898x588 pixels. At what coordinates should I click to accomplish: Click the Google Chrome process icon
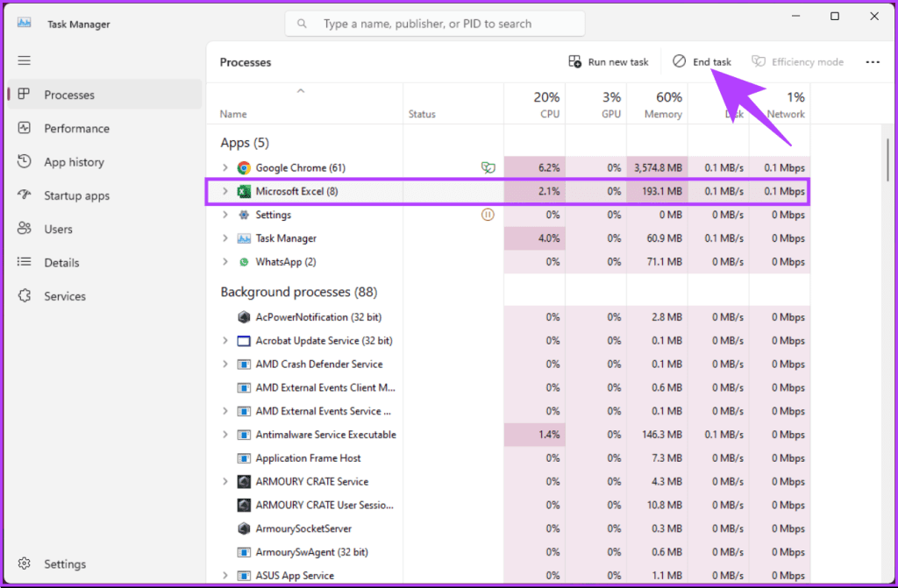244,167
